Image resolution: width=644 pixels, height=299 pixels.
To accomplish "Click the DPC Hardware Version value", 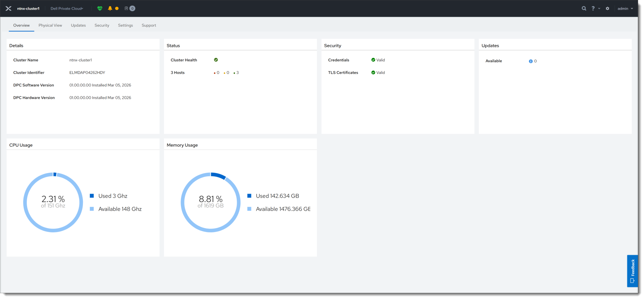I will point(100,98).
